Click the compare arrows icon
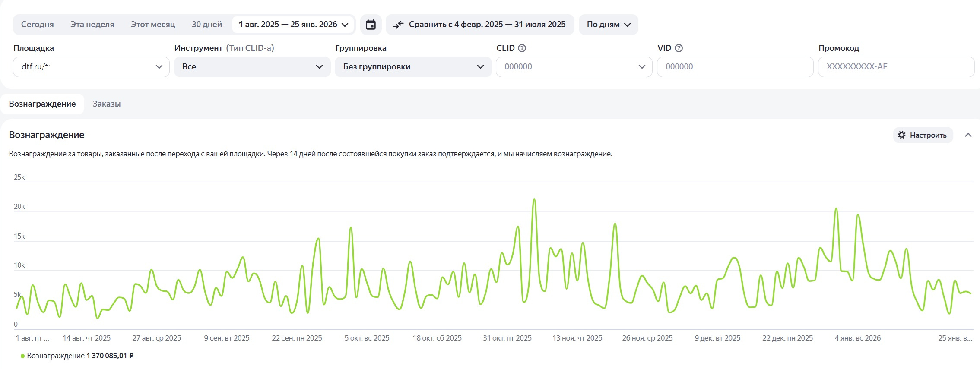The image size is (980, 369). tap(398, 25)
